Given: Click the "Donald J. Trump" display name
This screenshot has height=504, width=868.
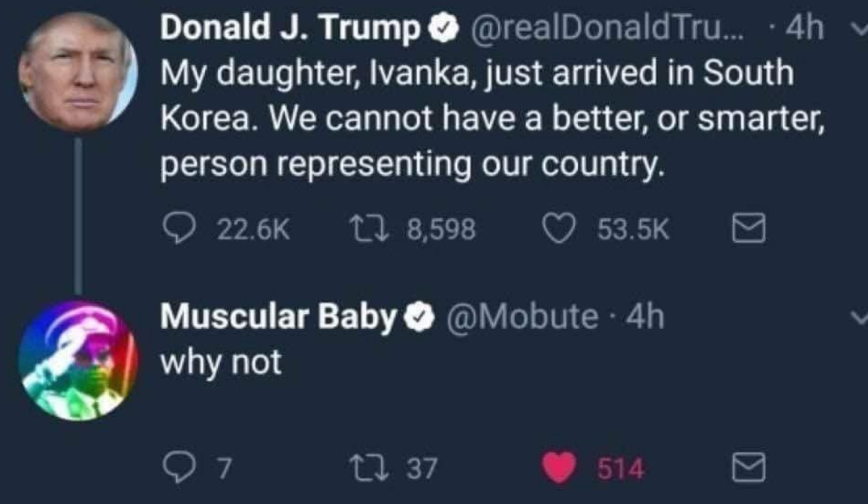Looking at the screenshot, I should click(290, 30).
